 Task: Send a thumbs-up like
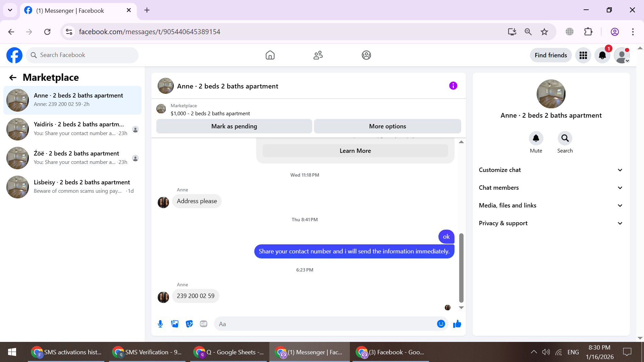[457, 324]
